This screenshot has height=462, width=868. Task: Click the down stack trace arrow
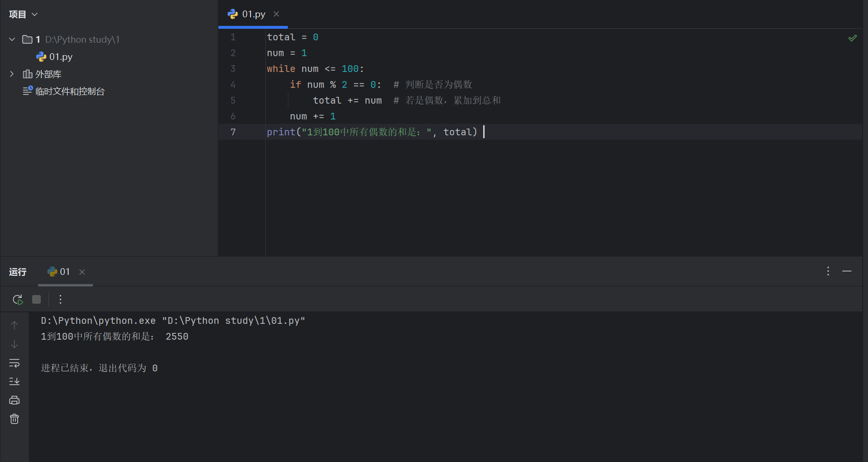pos(14,344)
